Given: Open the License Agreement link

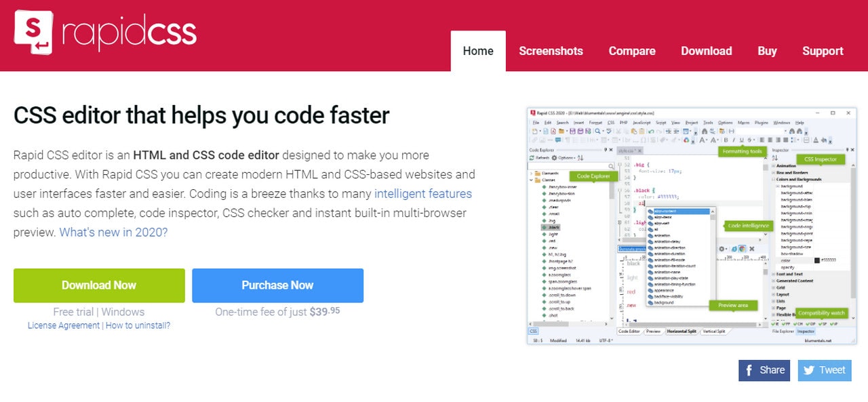Looking at the screenshot, I should [x=64, y=325].
